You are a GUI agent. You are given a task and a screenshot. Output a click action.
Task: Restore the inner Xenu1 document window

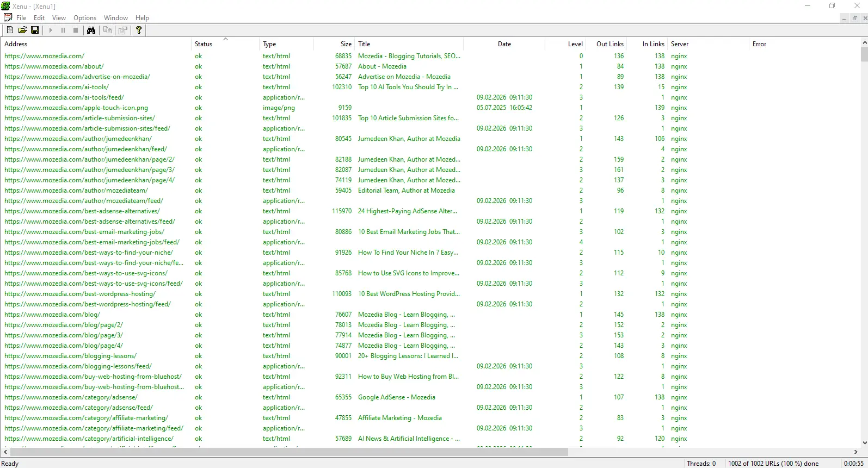[x=854, y=18]
